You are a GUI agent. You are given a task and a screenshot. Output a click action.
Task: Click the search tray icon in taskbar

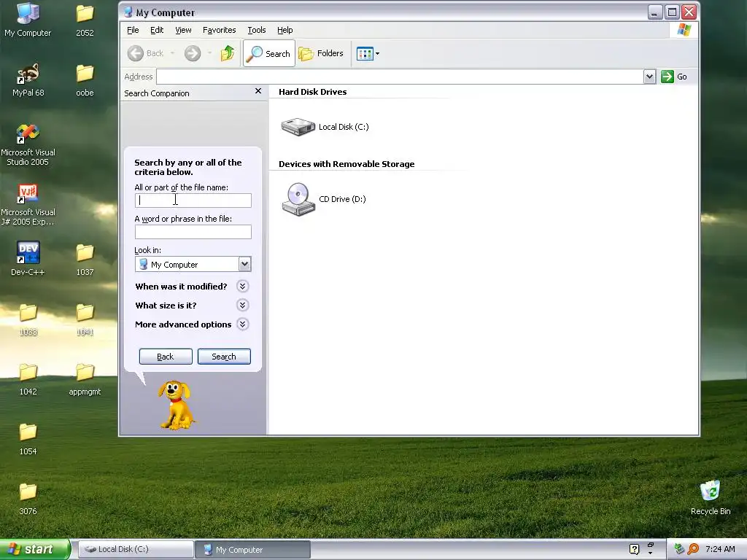[x=693, y=549]
